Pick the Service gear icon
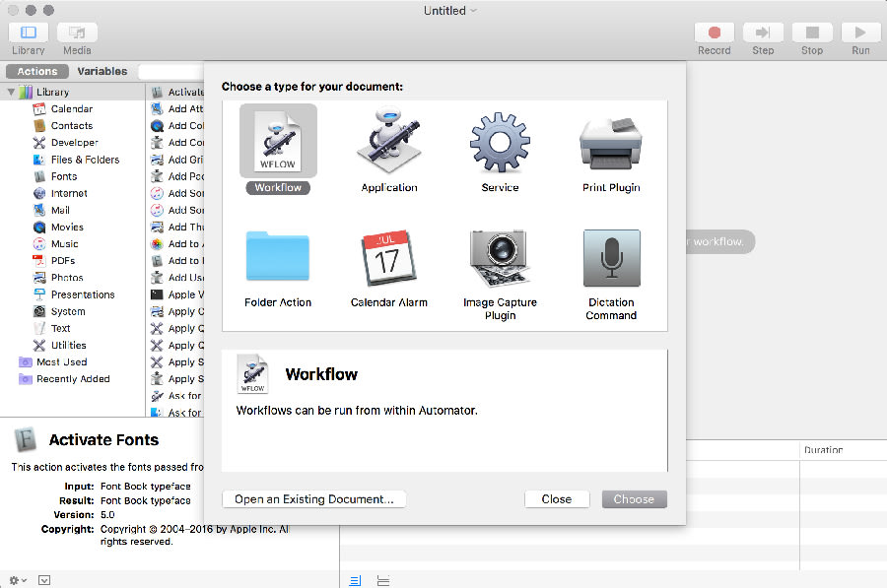This screenshot has width=887, height=588. [500, 143]
